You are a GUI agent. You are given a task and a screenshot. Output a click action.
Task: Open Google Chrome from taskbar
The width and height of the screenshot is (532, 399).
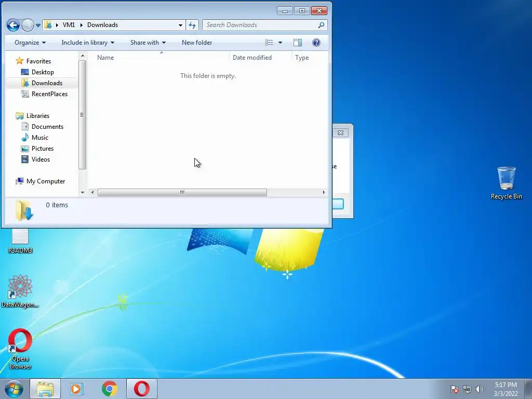click(109, 389)
